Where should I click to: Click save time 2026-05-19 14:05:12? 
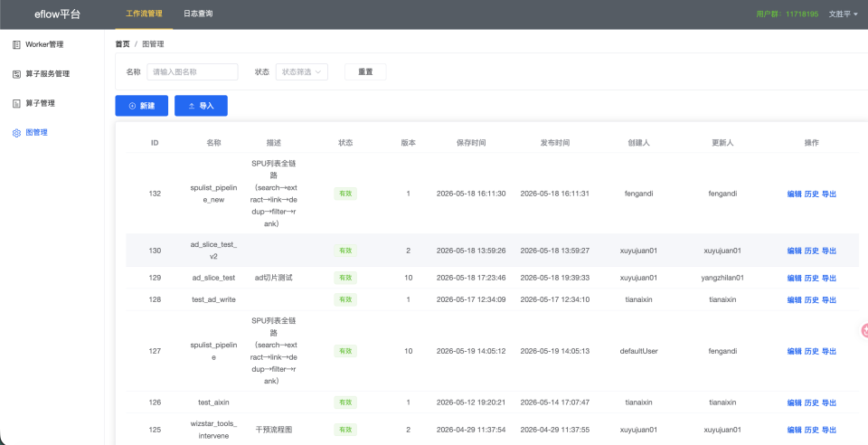tap(471, 351)
